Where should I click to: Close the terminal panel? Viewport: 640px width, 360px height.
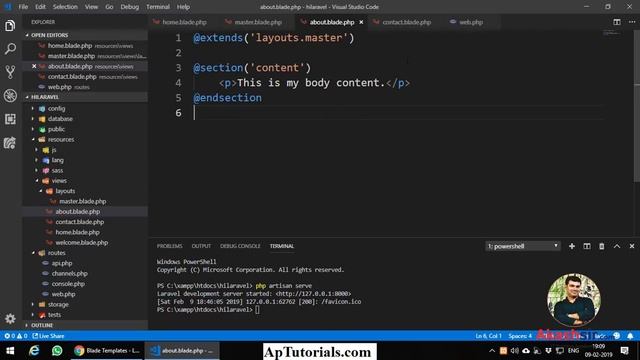[x=632, y=246]
